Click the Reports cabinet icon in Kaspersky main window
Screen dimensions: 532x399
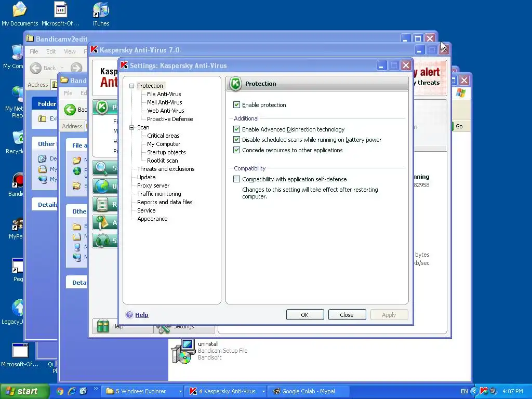tap(101, 204)
